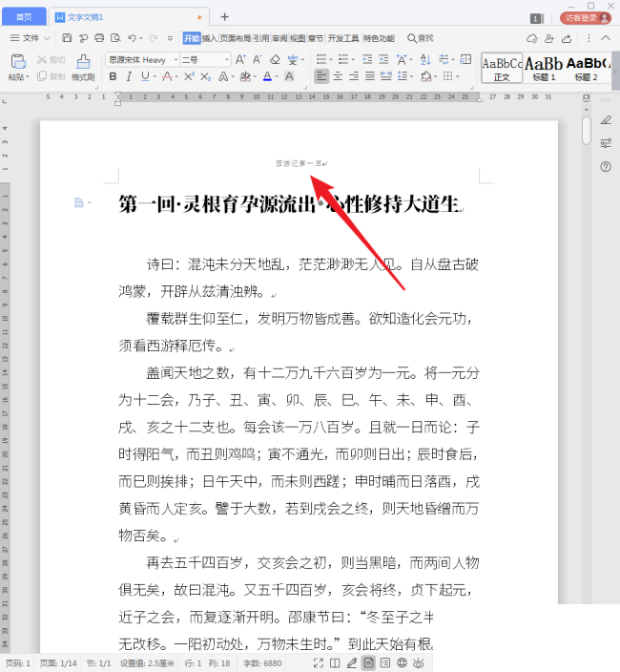The image size is (620, 672).
Task: Select the Format Painter (格式刷) tool
Action: 83,67
